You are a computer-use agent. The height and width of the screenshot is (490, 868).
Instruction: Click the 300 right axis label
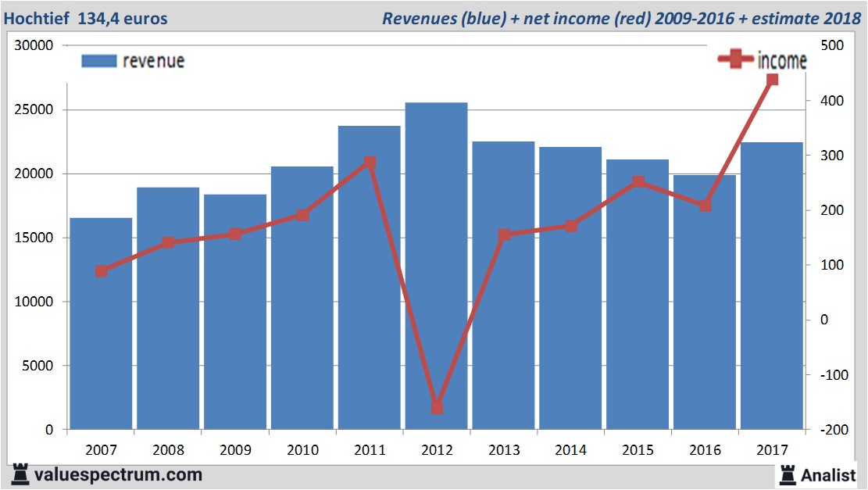[x=832, y=156]
